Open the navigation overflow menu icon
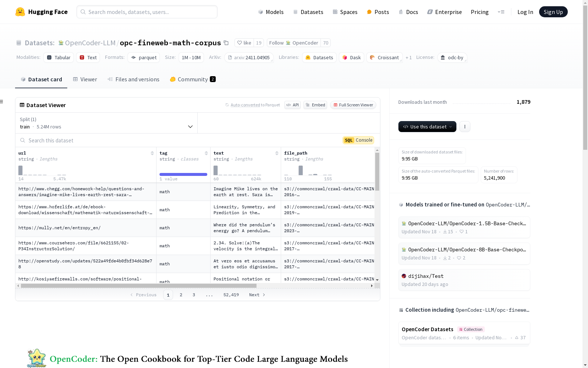The width and height of the screenshot is (588, 368). pyautogui.click(x=501, y=12)
